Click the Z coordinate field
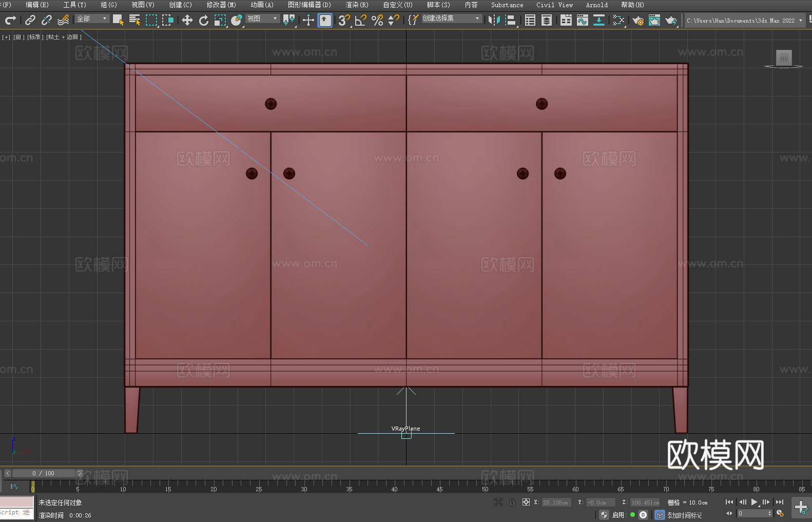Image resolution: width=812 pixels, height=522 pixels. pos(645,502)
